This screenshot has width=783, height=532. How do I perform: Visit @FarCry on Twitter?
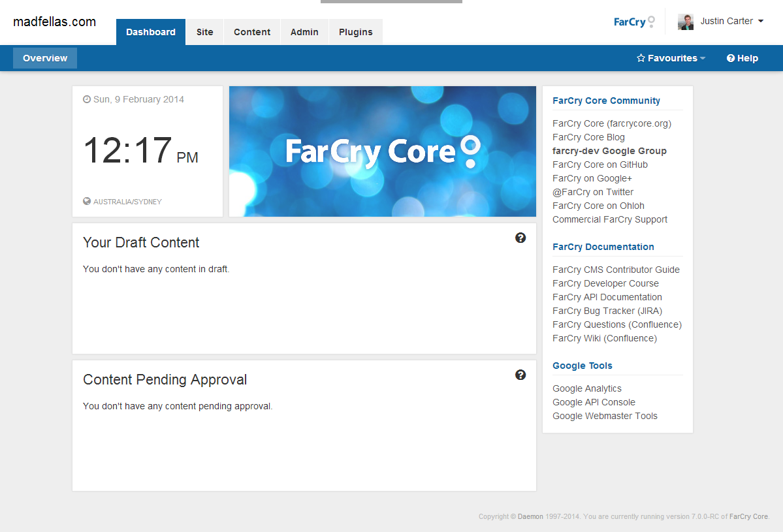(593, 192)
